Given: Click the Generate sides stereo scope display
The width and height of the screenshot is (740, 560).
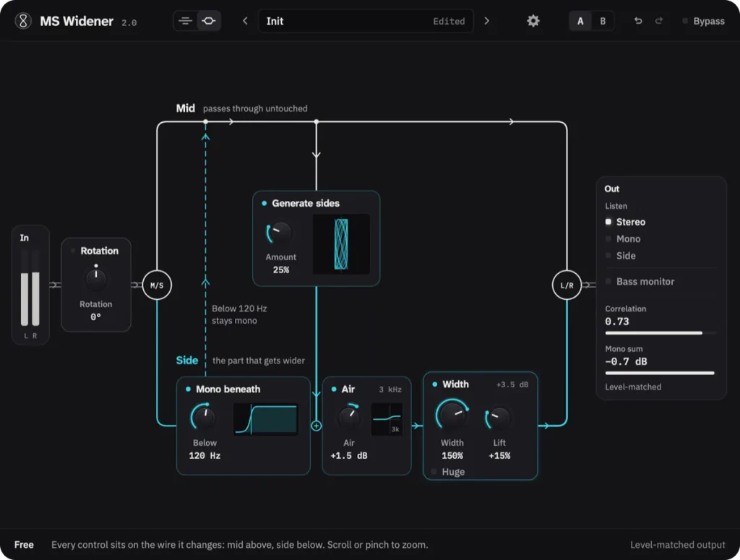Looking at the screenshot, I should (341, 244).
